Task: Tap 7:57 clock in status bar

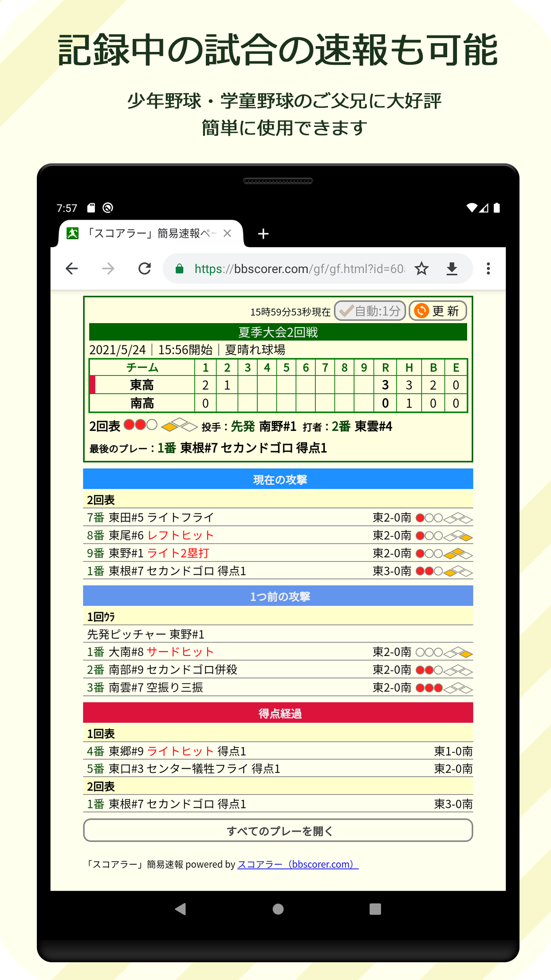Action: [x=67, y=208]
